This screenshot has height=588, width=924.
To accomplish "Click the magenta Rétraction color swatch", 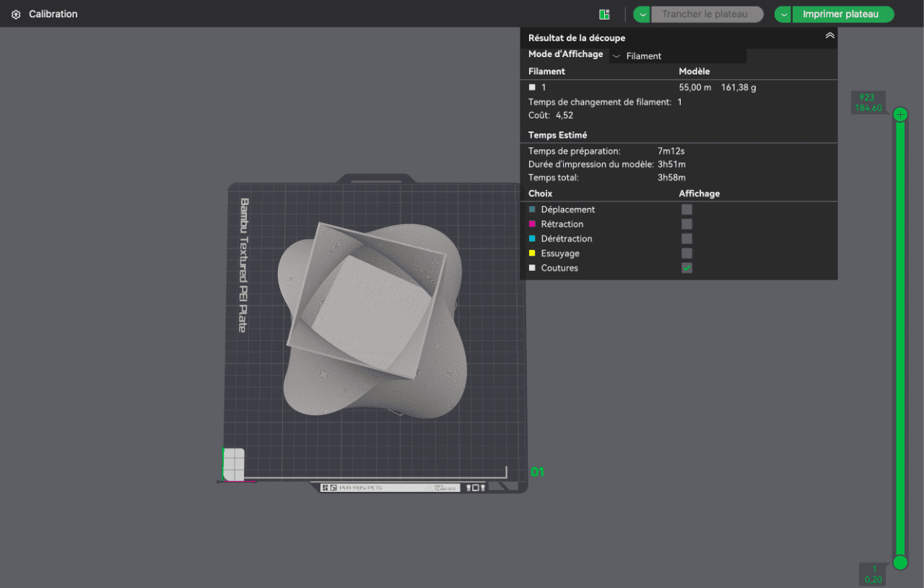I will 533,224.
